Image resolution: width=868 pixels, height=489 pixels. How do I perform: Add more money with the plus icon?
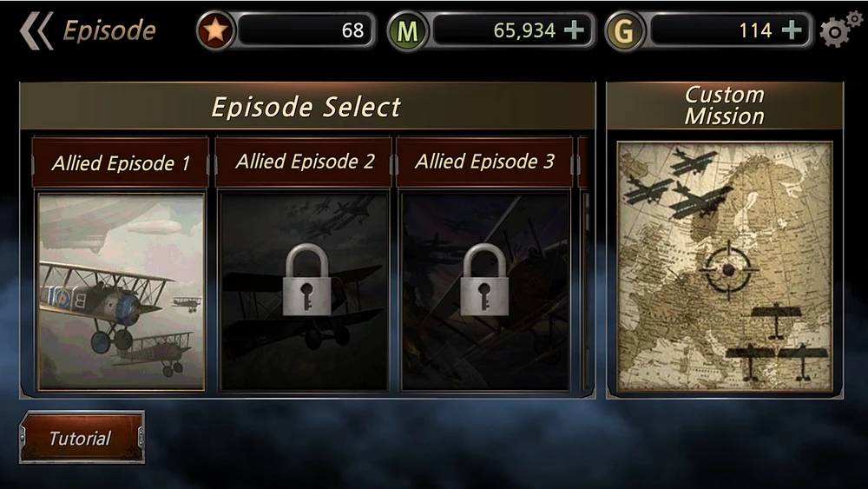click(x=574, y=30)
